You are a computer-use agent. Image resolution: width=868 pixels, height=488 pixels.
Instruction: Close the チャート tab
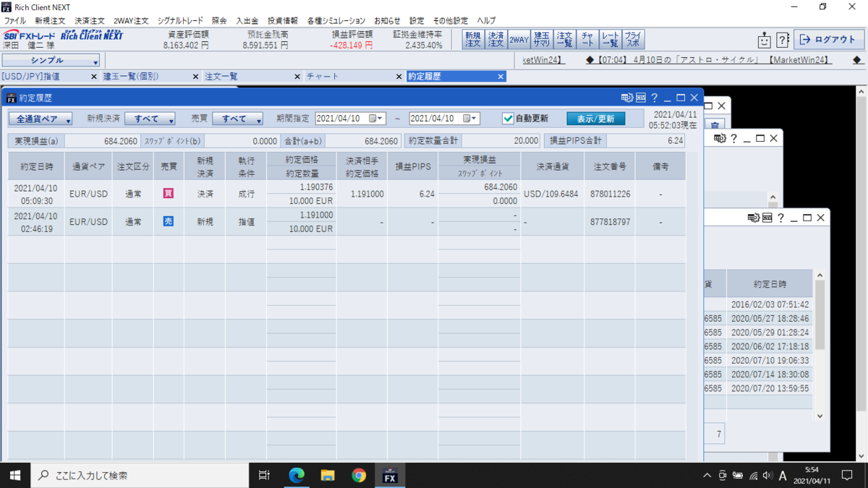[399, 76]
